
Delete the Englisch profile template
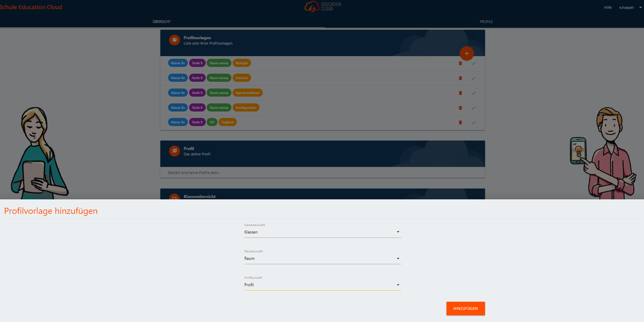click(x=460, y=123)
